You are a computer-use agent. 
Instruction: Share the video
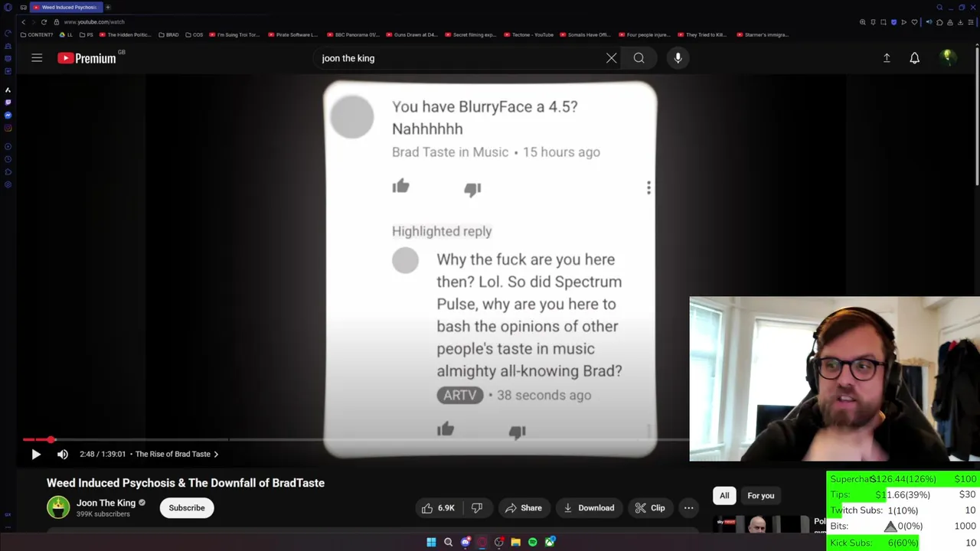(524, 508)
